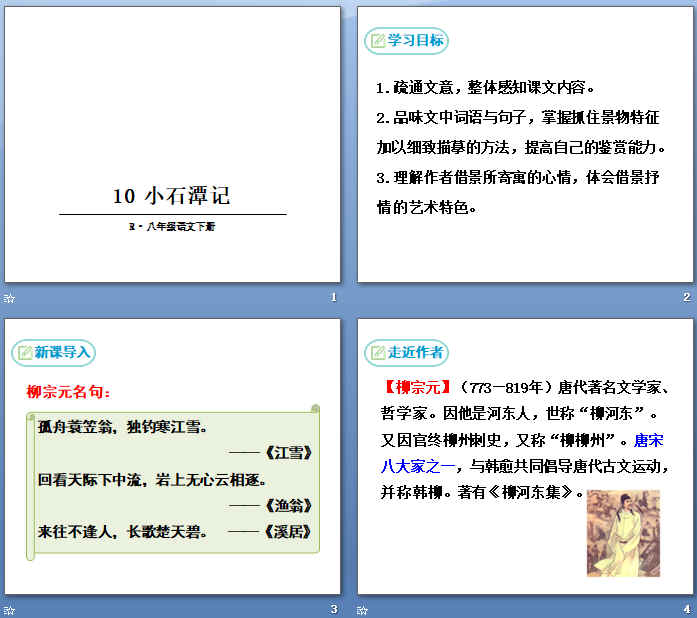Click the animation star icon under slide 3
This screenshot has width=697, height=618.
point(10,609)
